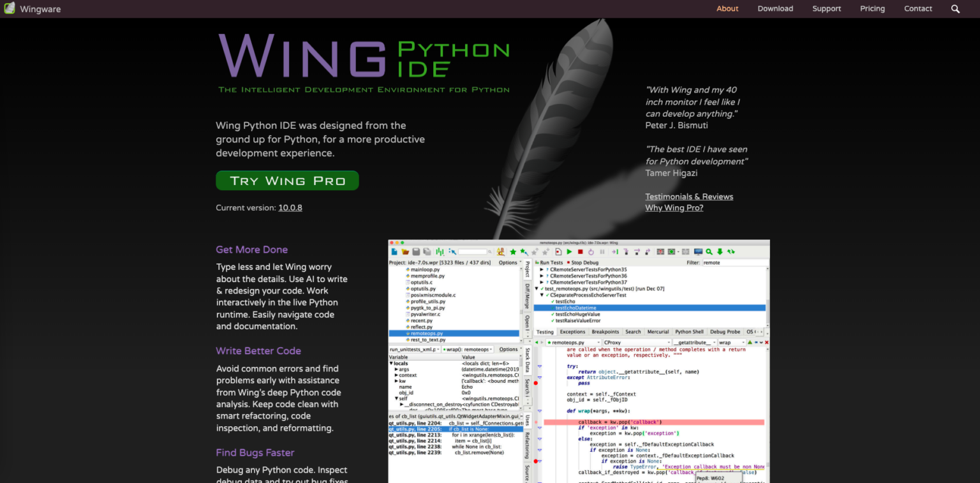Click the profiler bar-chart toolbar icon
980x483 pixels.
440,251
